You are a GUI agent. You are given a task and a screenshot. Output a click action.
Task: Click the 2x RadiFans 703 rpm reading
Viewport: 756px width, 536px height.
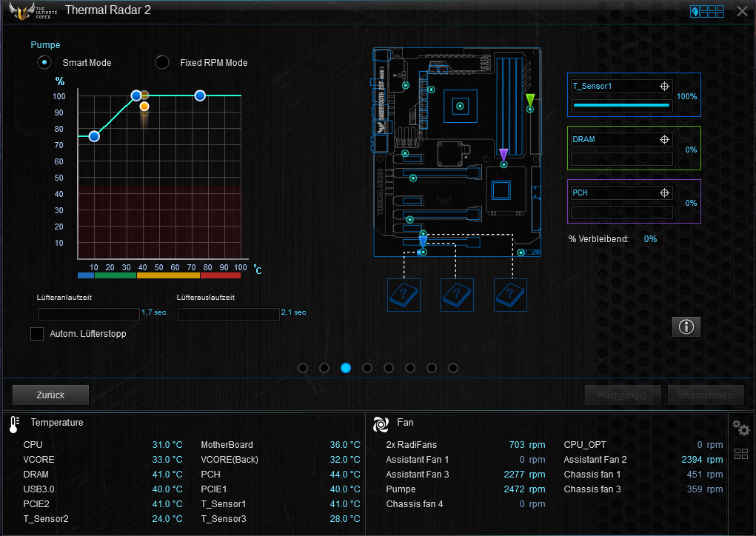527,444
